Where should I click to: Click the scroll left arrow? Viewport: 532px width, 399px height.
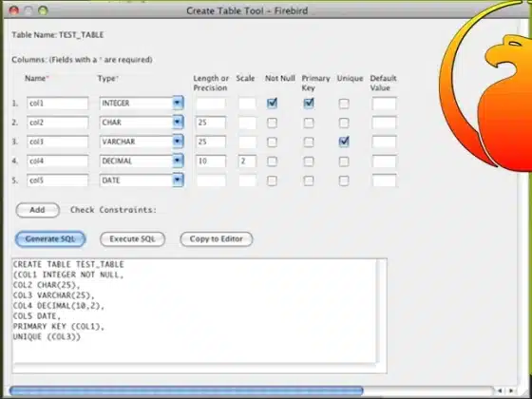(500, 391)
